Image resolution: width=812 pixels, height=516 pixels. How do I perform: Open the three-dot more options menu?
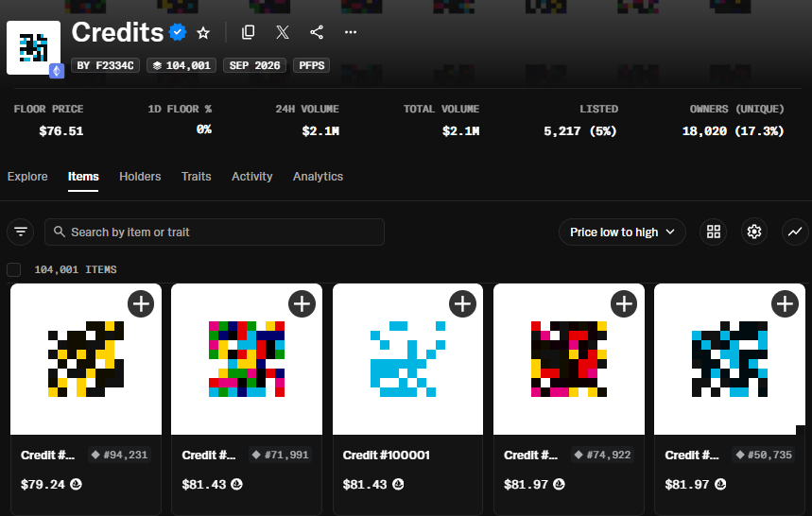351,32
